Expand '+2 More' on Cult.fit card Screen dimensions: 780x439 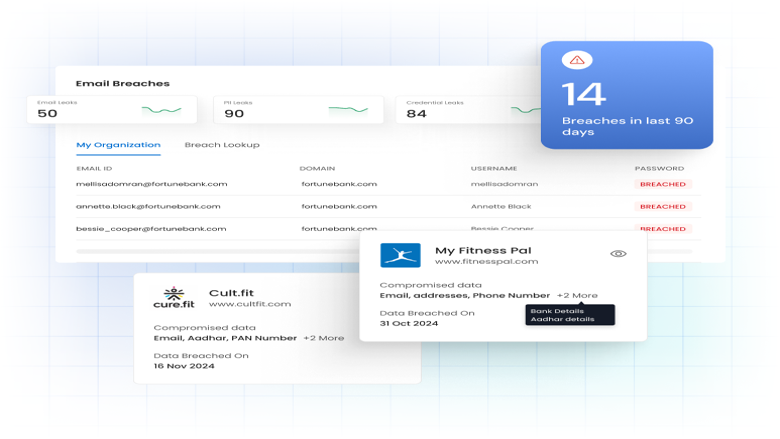324,338
